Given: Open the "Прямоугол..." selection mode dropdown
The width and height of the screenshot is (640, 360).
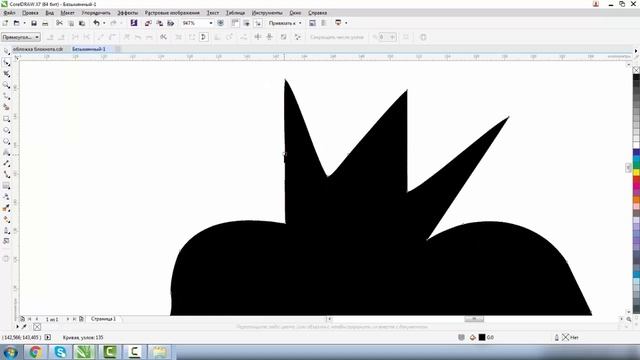Looking at the screenshot, I should 21,37.
